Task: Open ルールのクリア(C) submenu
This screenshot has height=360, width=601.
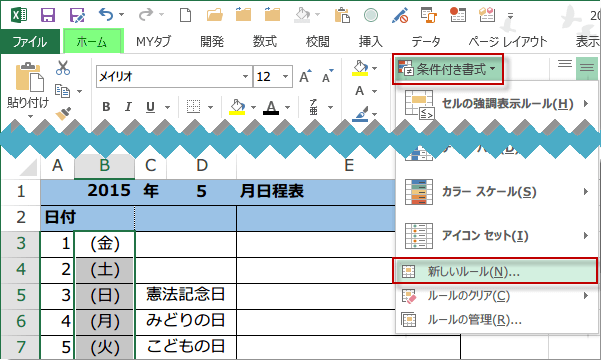Action: 497,296
